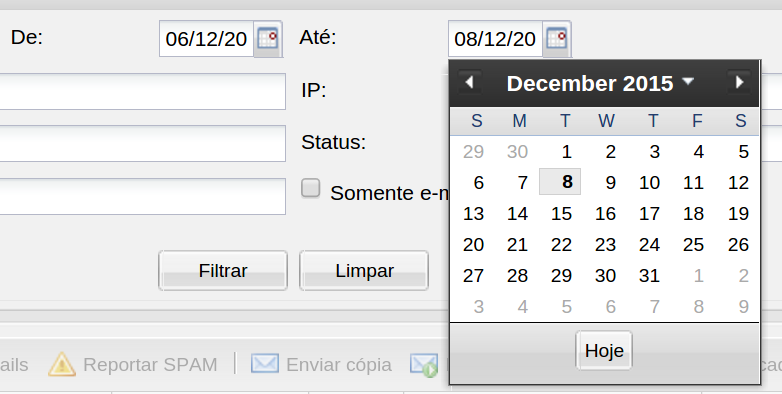Toggle the Somente e-mails checkbox
Image resolution: width=782 pixels, height=394 pixels.
pyautogui.click(x=311, y=189)
